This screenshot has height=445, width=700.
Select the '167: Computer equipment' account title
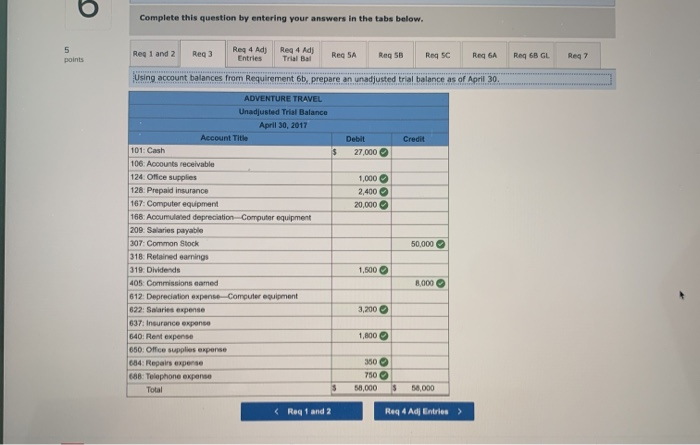pos(175,204)
